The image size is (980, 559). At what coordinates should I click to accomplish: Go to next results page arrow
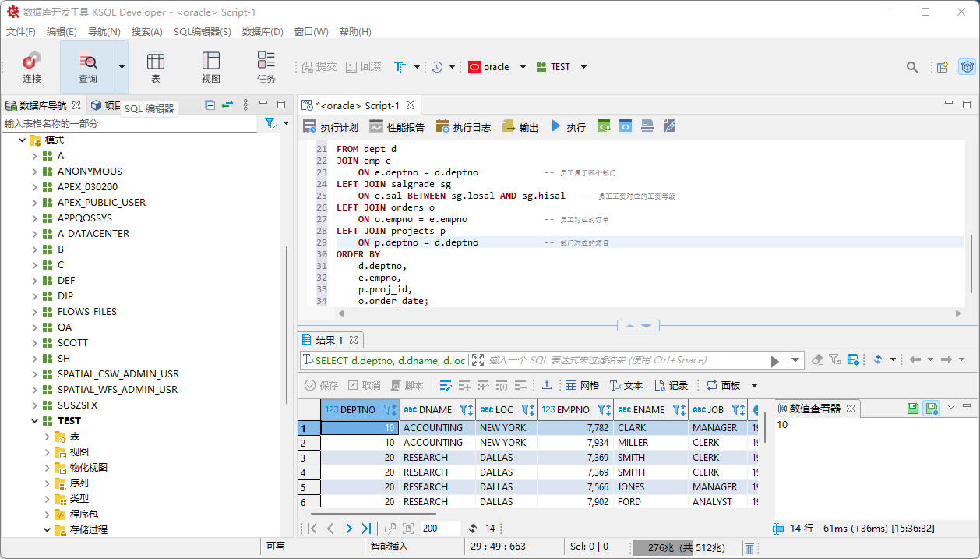click(348, 529)
